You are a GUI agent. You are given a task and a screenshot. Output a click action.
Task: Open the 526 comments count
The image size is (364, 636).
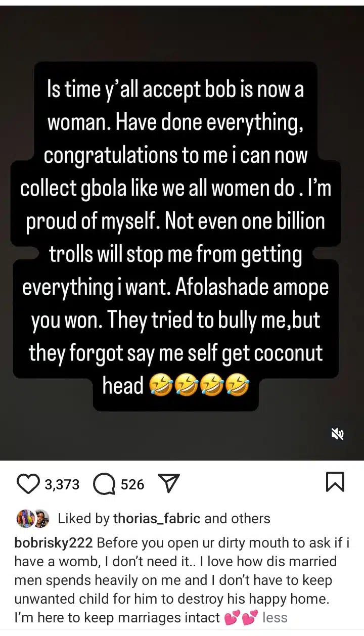[x=133, y=485]
